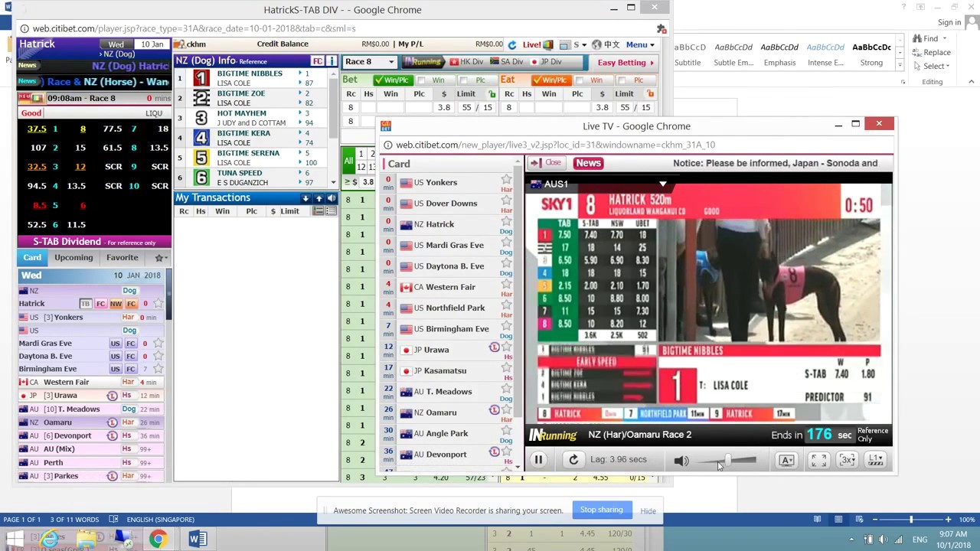Expand Easy Betting panel

[626, 62]
